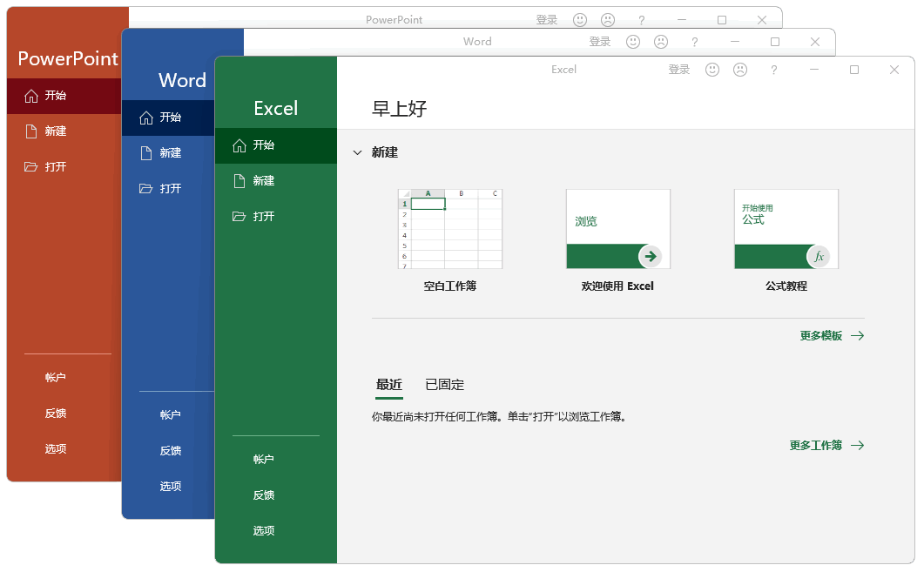924x572 pixels.
Task: Click the Excel 打开 folder icon
Action: [x=239, y=217]
